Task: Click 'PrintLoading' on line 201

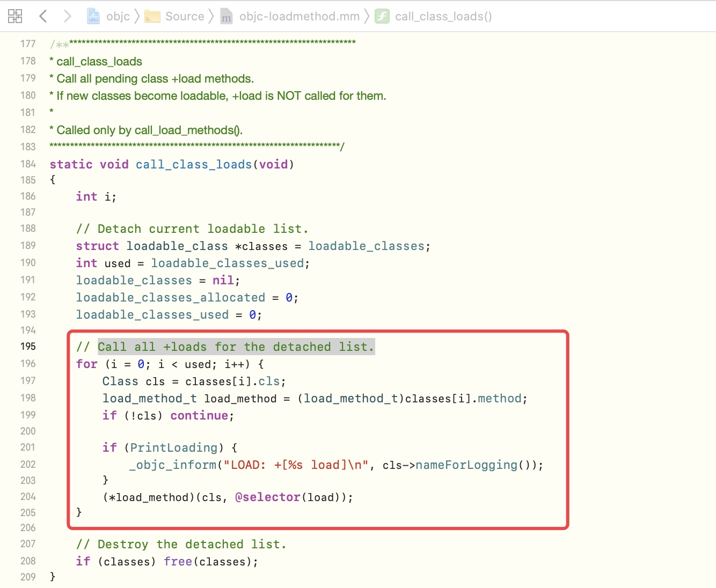Action: (174, 447)
